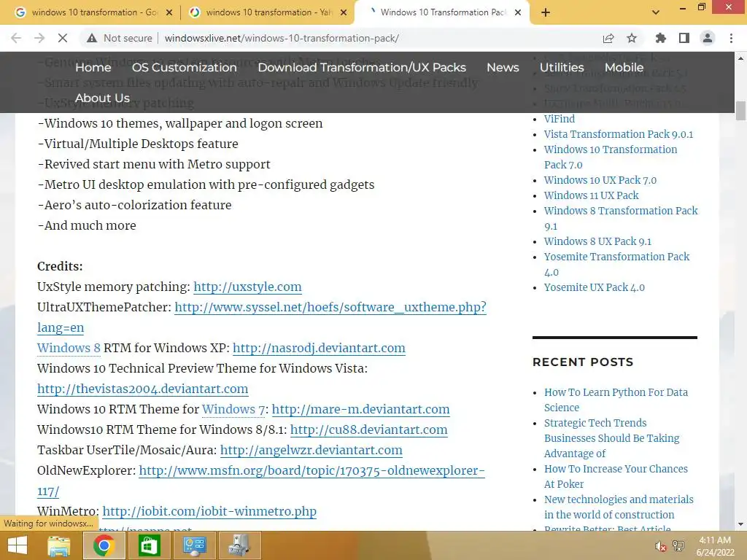Open the News menu item
Viewport: 747px width, 560px height.
click(503, 68)
